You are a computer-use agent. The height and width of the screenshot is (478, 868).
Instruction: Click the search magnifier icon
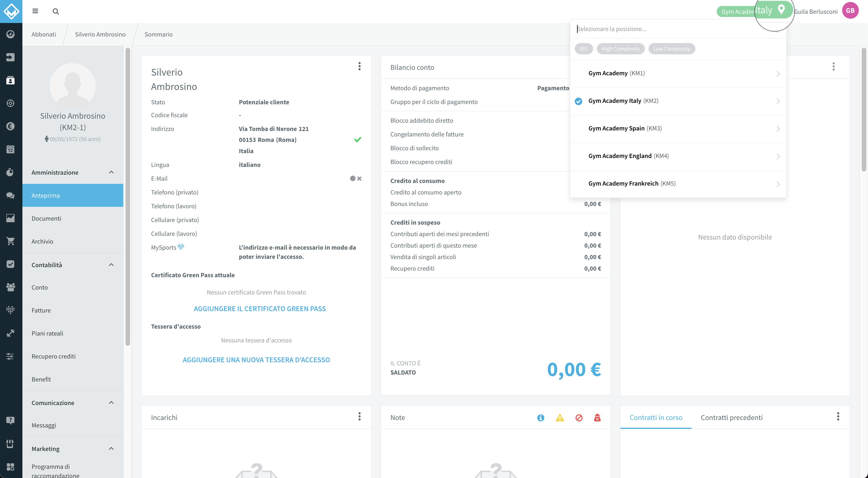click(56, 11)
